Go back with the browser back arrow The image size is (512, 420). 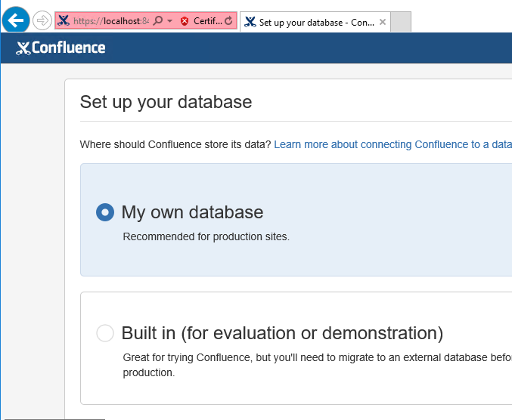[x=16, y=20]
